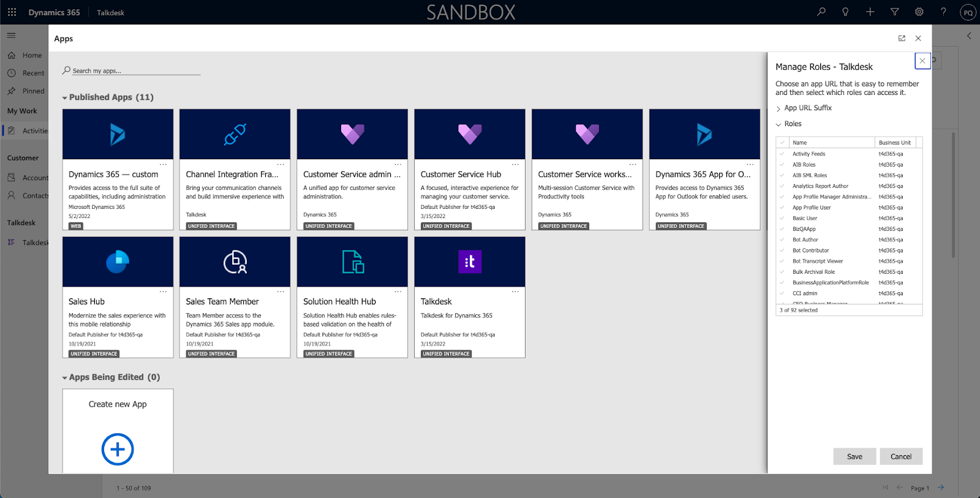
Task: Collapse the Published Apps section
Action: click(65, 98)
